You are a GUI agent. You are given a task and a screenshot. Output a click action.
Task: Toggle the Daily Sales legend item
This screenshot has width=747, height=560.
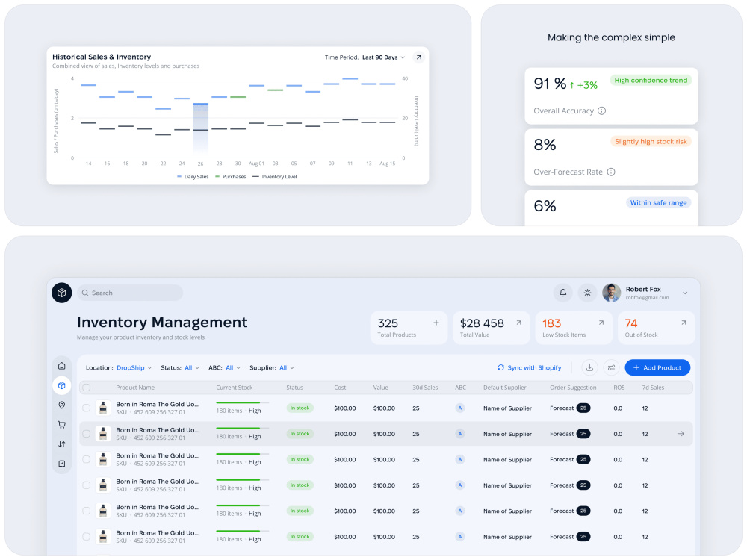click(193, 177)
